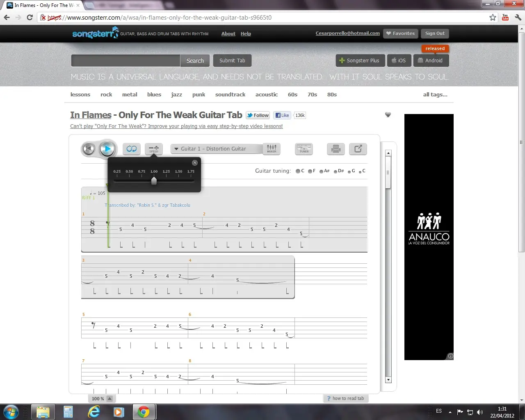Click the Submit Tab button
The height and width of the screenshot is (420, 525).
click(232, 61)
